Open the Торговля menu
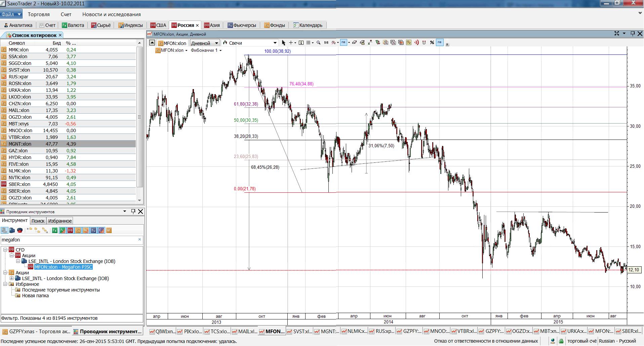644x346 pixels. click(x=39, y=14)
